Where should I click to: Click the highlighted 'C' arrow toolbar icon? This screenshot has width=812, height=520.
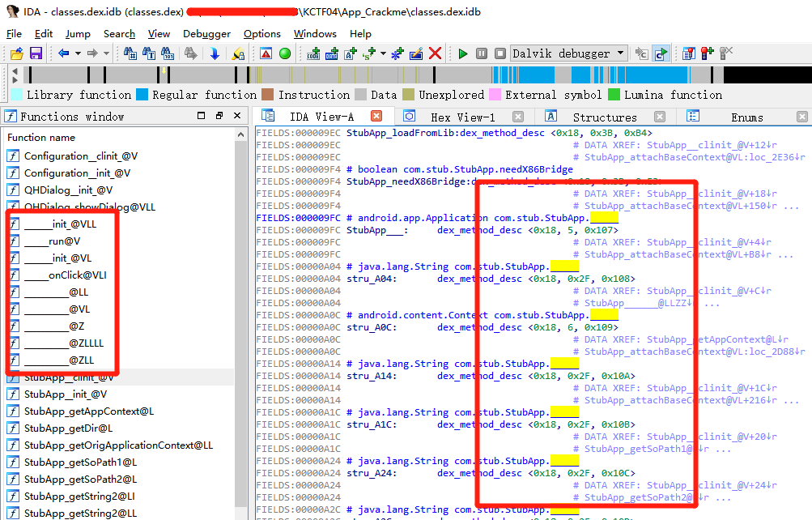coord(661,53)
